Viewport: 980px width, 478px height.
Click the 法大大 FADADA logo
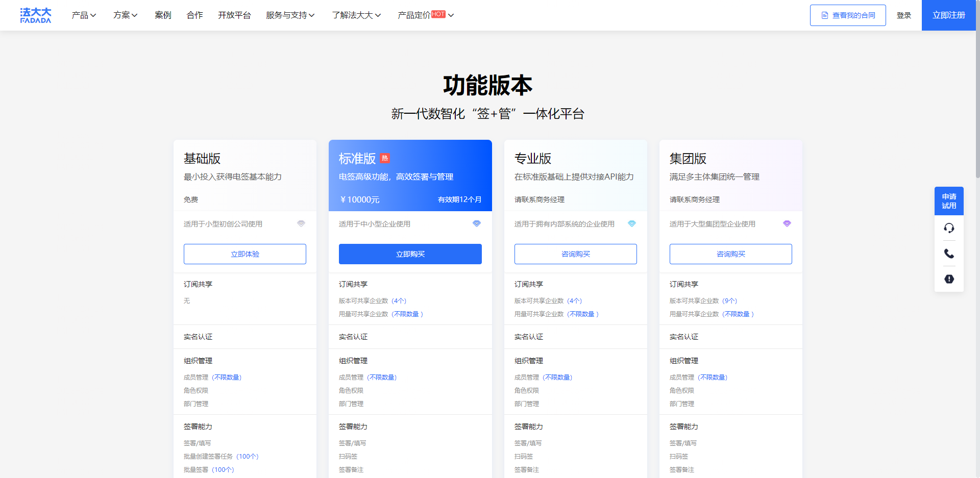[36, 15]
